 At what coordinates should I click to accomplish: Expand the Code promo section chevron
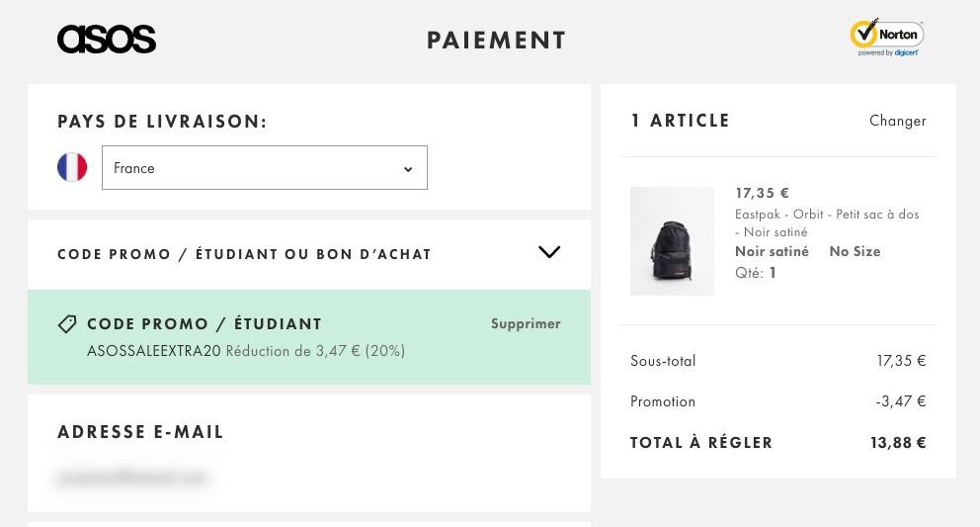click(548, 251)
